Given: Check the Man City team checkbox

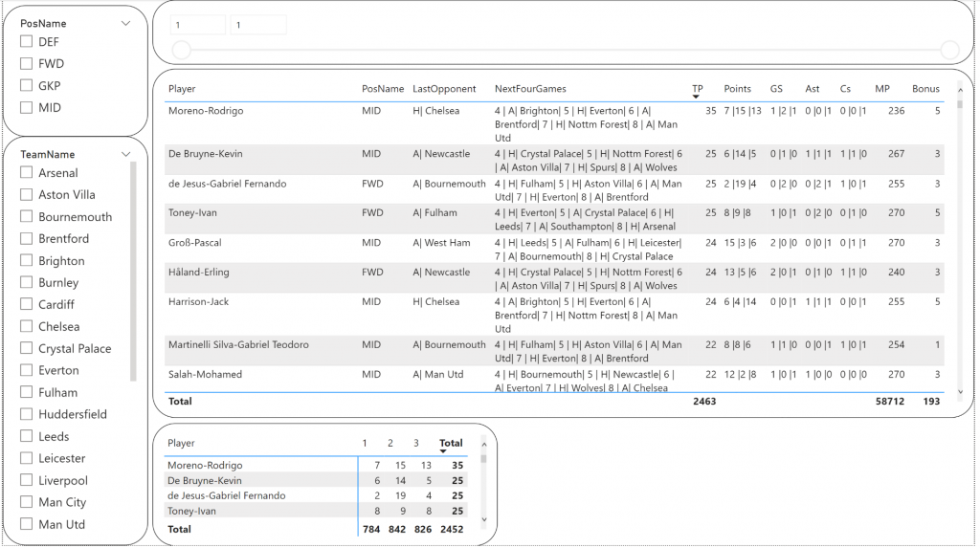Looking at the screenshot, I should point(26,502).
